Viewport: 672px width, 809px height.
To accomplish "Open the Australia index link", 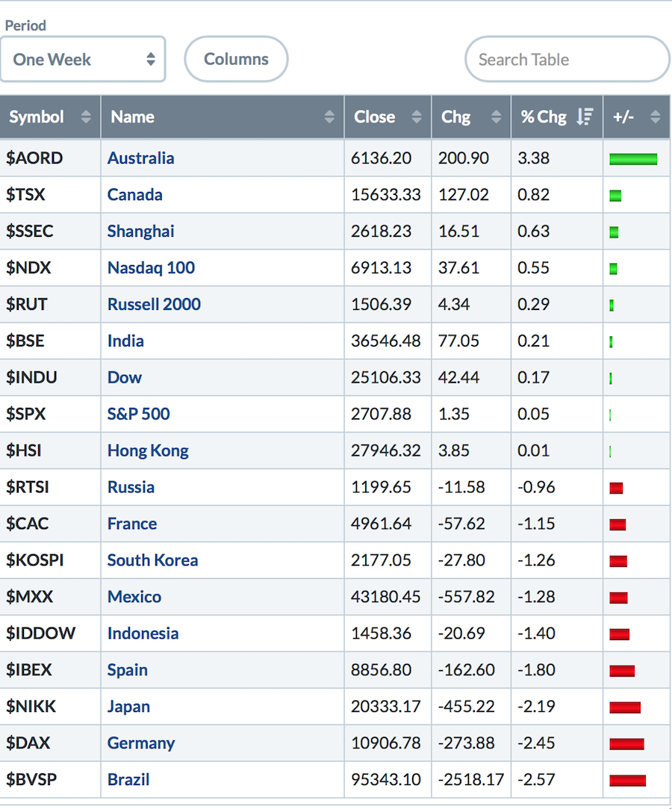I will [140, 158].
